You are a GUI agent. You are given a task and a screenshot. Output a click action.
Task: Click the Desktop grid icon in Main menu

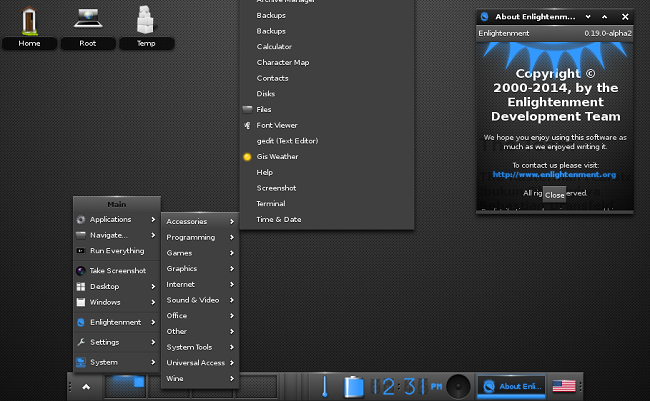click(x=81, y=287)
